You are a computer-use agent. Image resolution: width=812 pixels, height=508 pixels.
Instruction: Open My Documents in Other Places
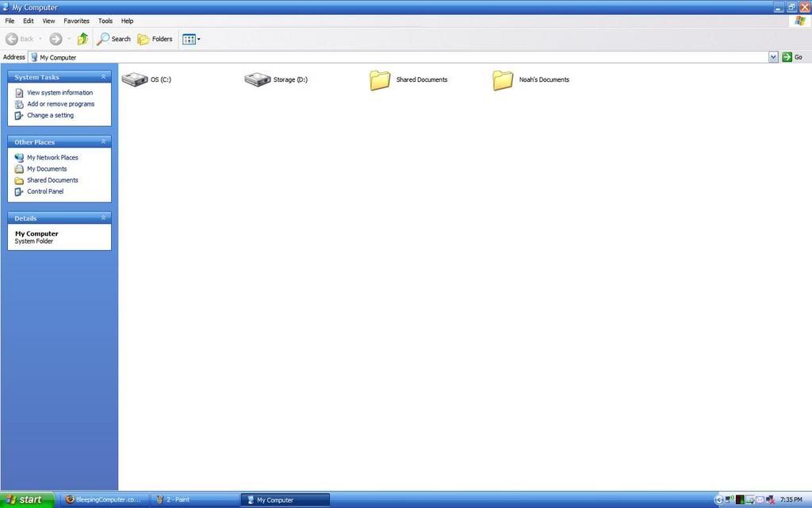(x=47, y=169)
